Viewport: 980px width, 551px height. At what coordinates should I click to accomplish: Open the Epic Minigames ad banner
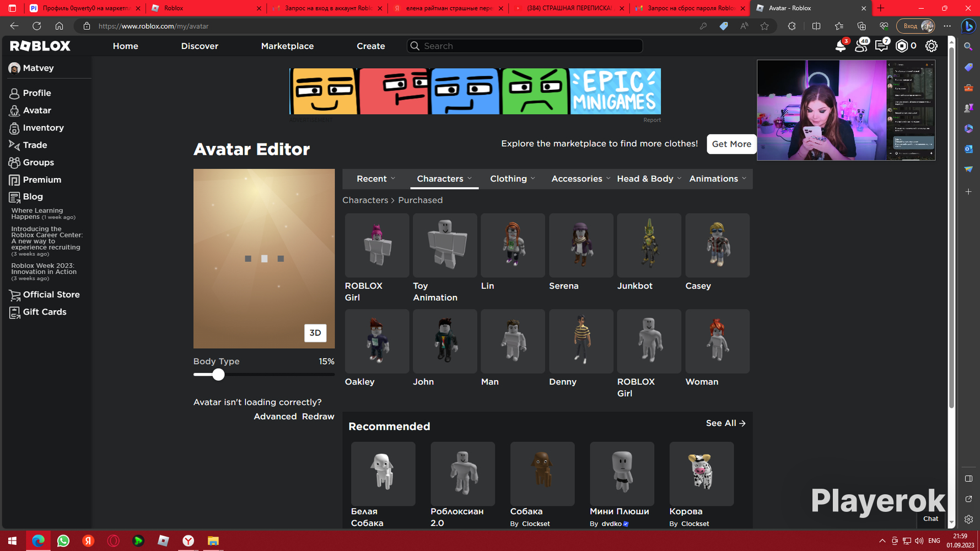point(475,91)
